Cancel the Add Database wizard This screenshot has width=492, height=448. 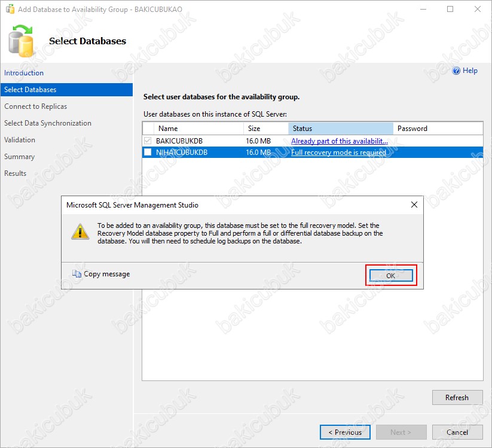pos(457,432)
